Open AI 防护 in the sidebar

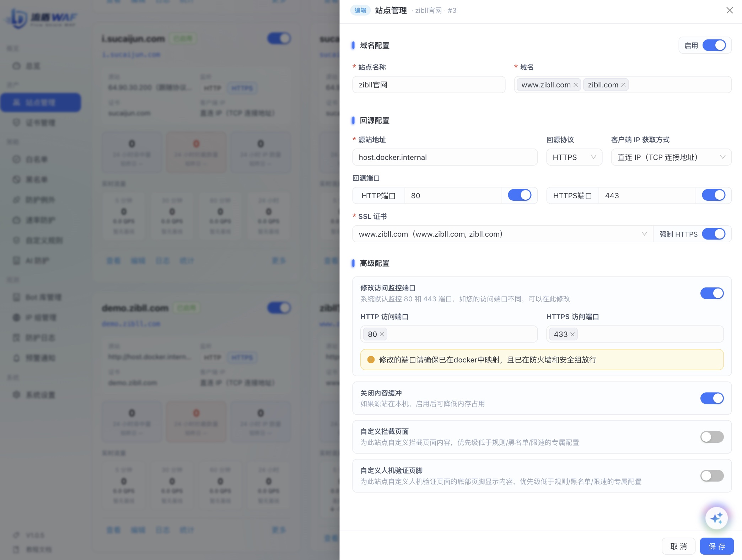[x=41, y=260]
